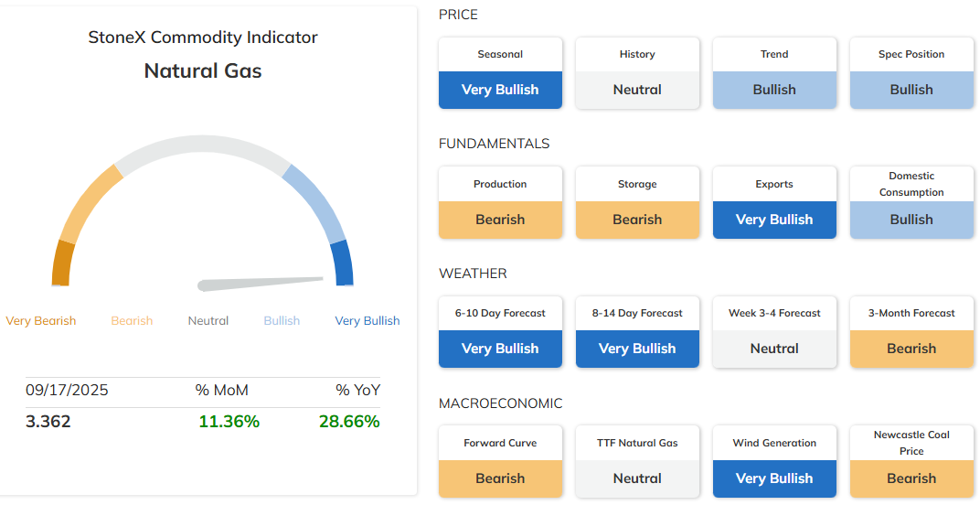Click the orange Bearish gauge legend label
Screen dimensions: 980x505
click(x=132, y=320)
